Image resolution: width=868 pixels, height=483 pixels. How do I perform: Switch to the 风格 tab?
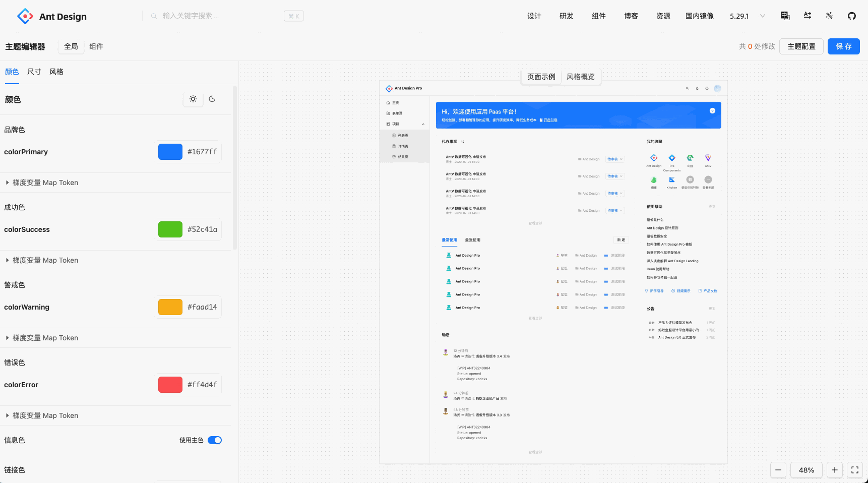pos(56,72)
